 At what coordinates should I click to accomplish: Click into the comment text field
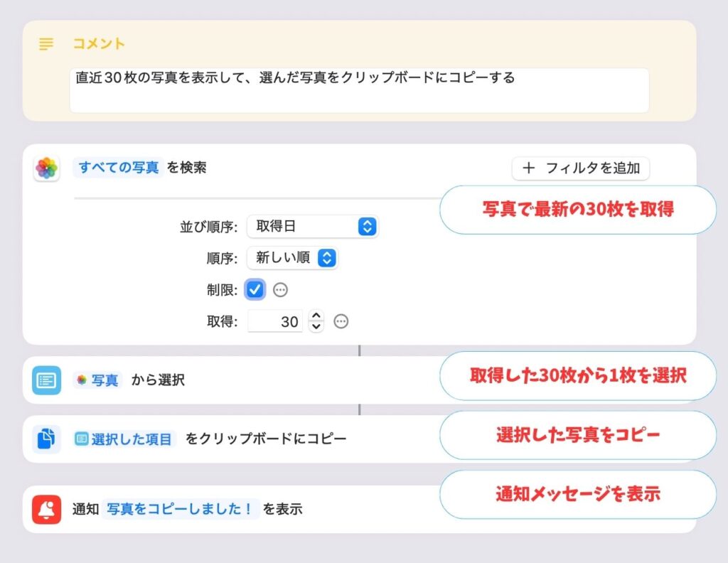tap(359, 90)
